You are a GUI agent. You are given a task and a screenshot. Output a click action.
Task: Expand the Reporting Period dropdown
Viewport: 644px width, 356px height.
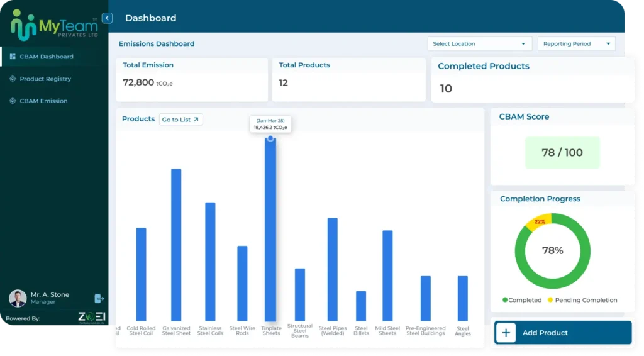[576, 44]
